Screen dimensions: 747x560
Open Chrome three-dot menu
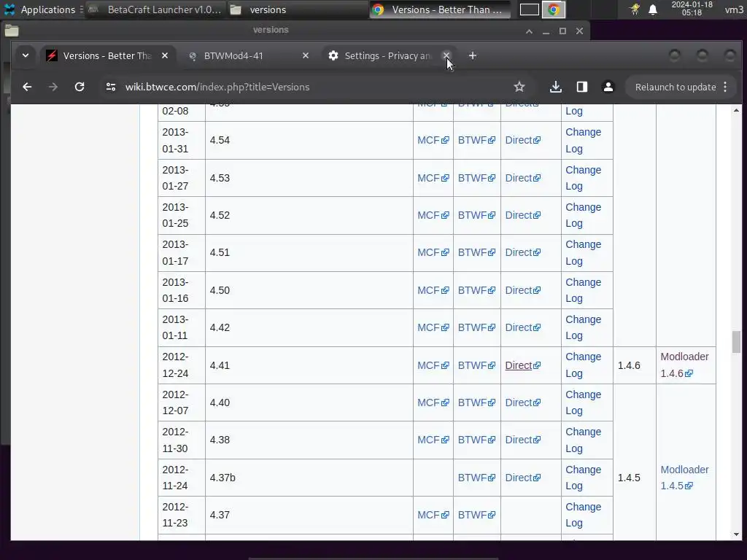coord(725,87)
